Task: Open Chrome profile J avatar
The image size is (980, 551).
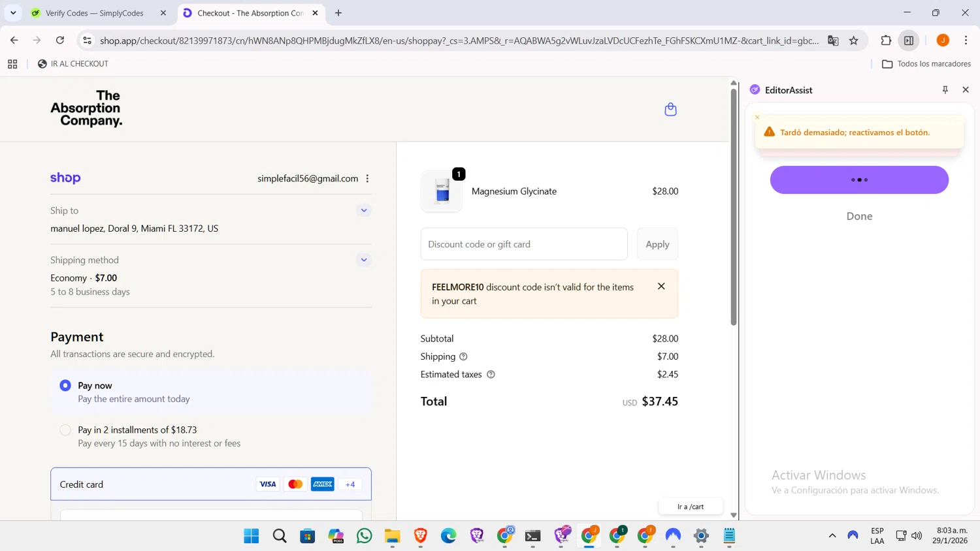Action: pyautogui.click(x=943, y=40)
